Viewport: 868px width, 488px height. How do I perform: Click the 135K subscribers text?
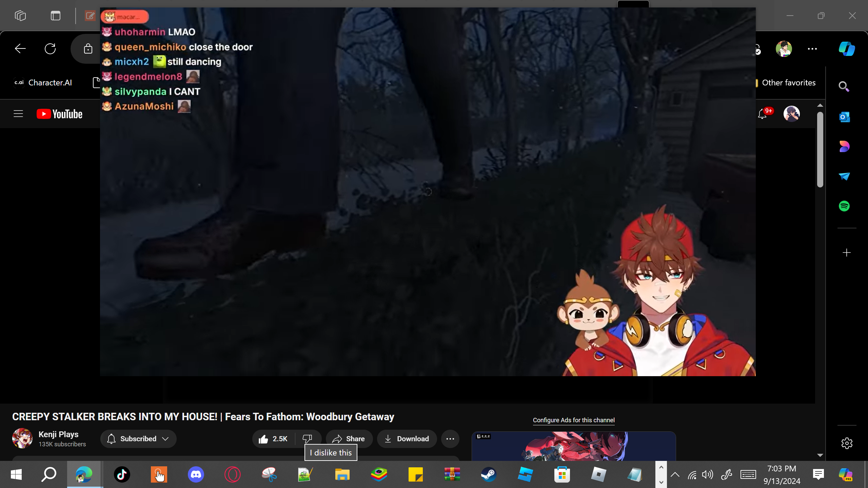click(62, 444)
